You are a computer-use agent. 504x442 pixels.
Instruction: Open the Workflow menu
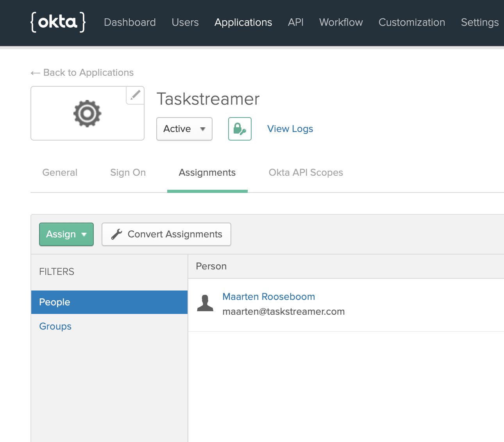coord(341,22)
